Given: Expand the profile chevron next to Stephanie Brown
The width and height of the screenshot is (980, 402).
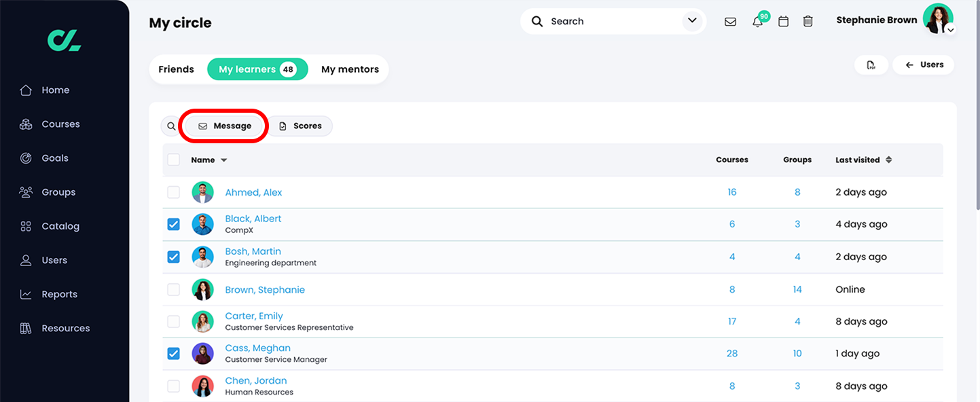Looking at the screenshot, I should coord(950,30).
